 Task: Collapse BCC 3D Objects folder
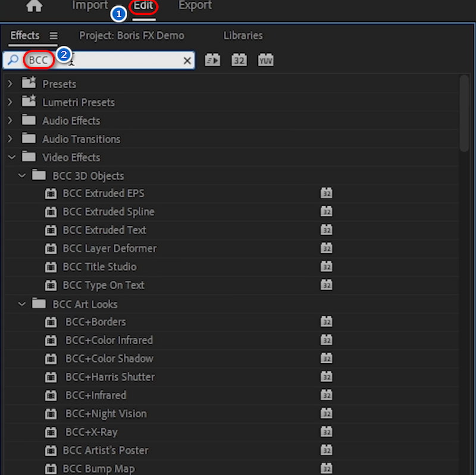click(21, 175)
